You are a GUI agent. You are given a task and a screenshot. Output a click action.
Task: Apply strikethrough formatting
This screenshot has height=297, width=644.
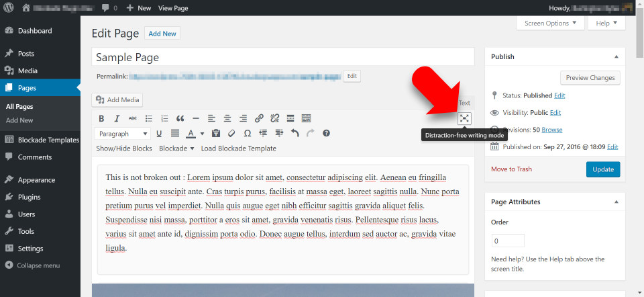pyautogui.click(x=132, y=118)
